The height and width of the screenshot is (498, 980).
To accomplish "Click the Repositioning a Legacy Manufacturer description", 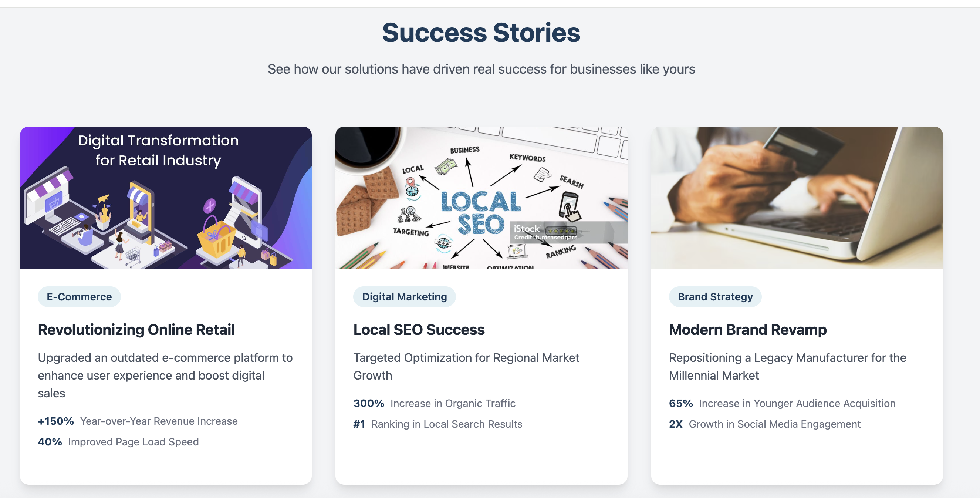I will coord(787,366).
